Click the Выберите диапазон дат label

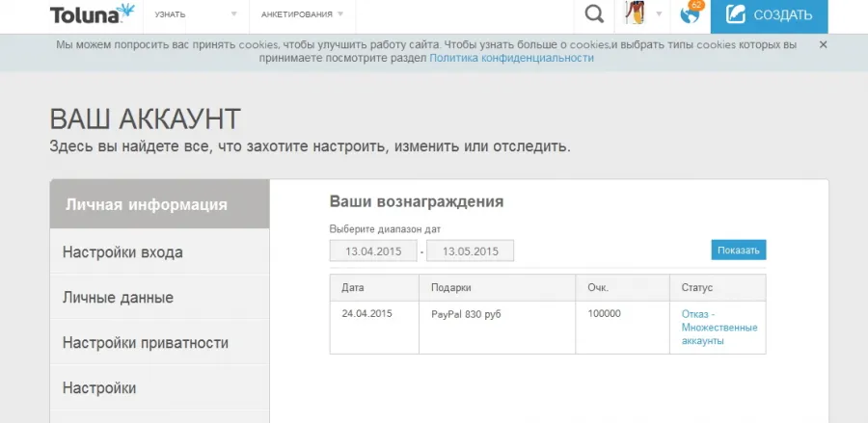[385, 229]
